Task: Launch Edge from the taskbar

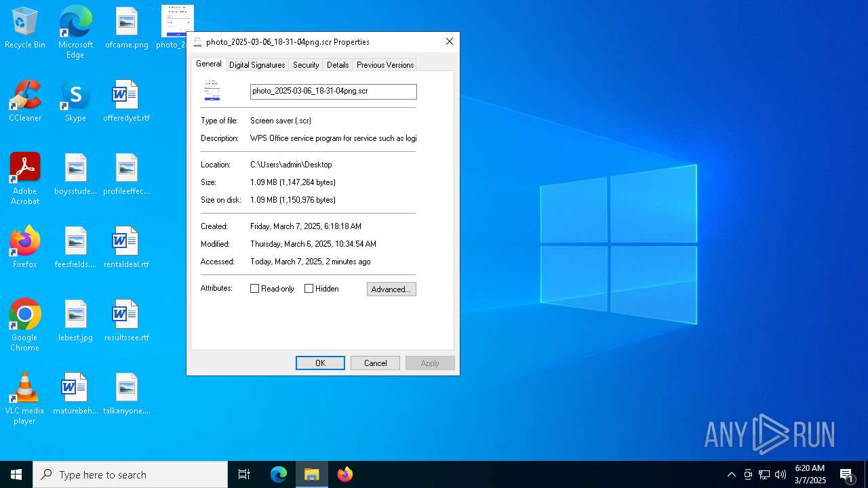Action: pyautogui.click(x=279, y=474)
